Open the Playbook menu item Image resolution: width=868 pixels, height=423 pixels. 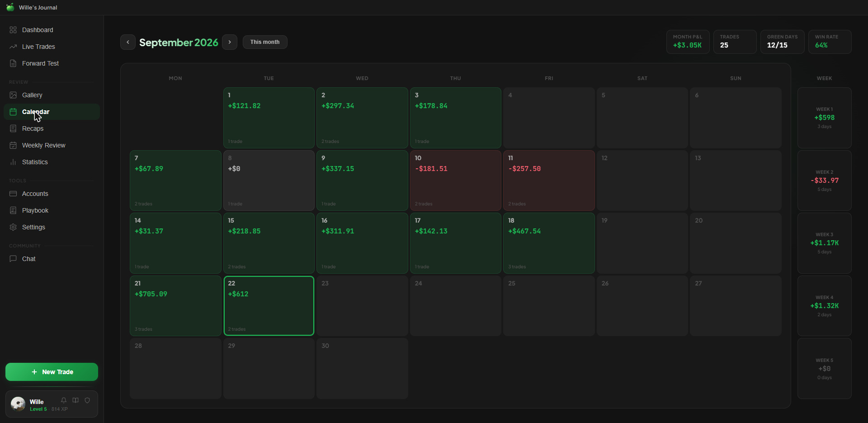pos(52,210)
